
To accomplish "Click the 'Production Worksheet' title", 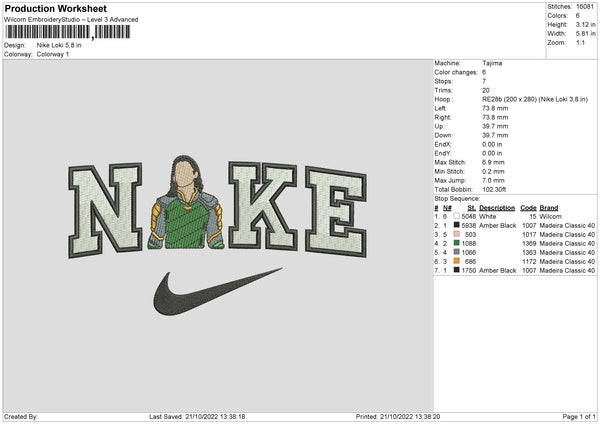I will pos(55,8).
